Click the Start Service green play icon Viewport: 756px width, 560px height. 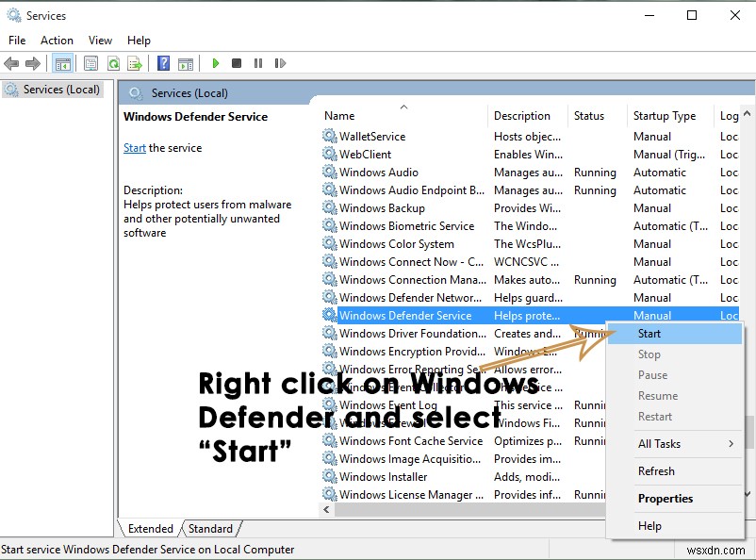coord(216,63)
